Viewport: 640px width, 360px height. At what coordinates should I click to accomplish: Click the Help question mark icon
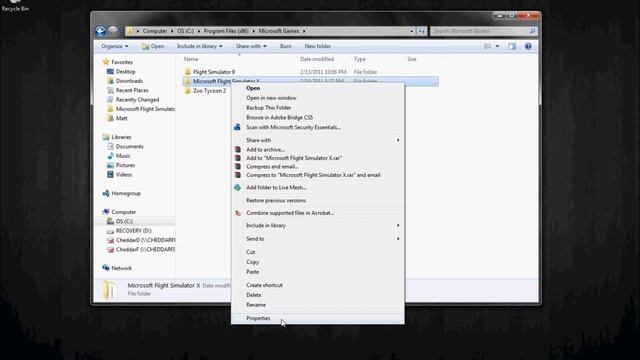pyautogui.click(x=528, y=46)
